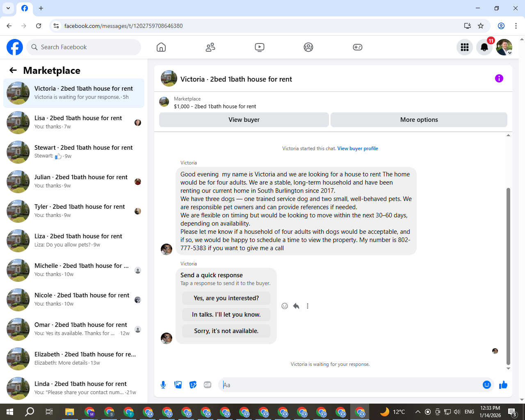The image size is (525, 420).
Task: Send 'In talks. I'll let you know.' response
Action: [x=226, y=315]
